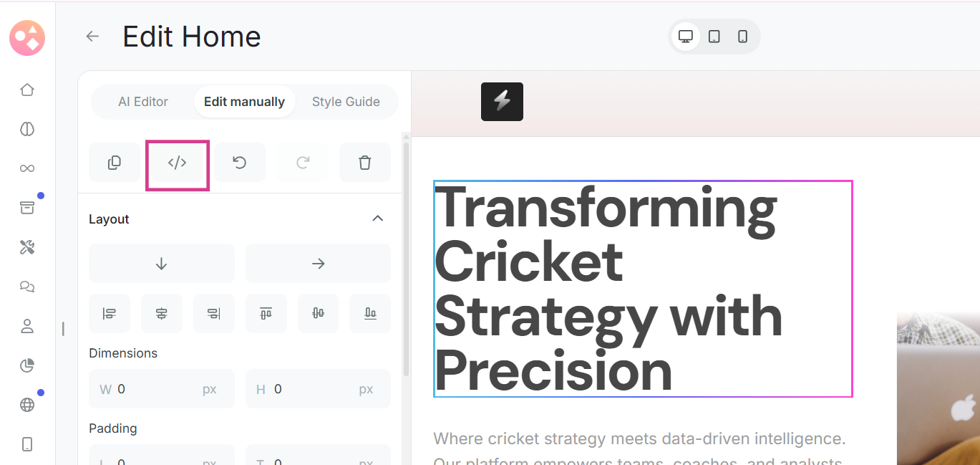The width and height of the screenshot is (980, 465).
Task: Switch to the AI Editor tab
Action: tap(143, 102)
